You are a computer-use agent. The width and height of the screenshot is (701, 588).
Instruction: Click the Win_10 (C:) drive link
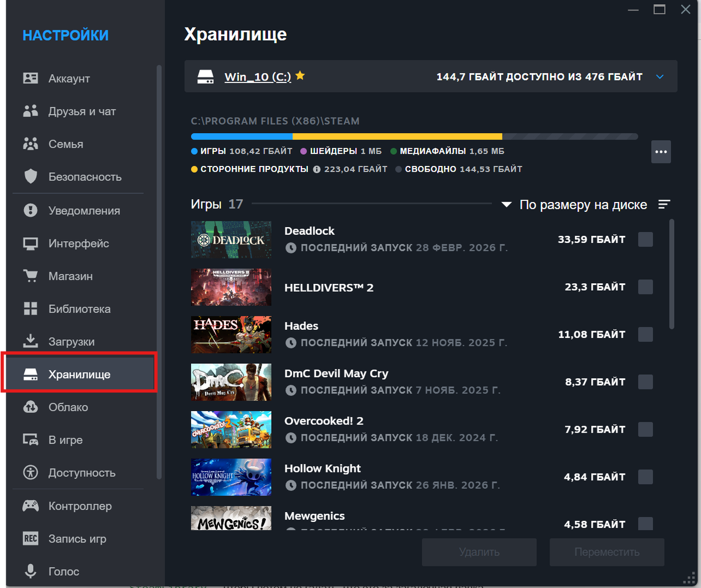[x=258, y=76]
